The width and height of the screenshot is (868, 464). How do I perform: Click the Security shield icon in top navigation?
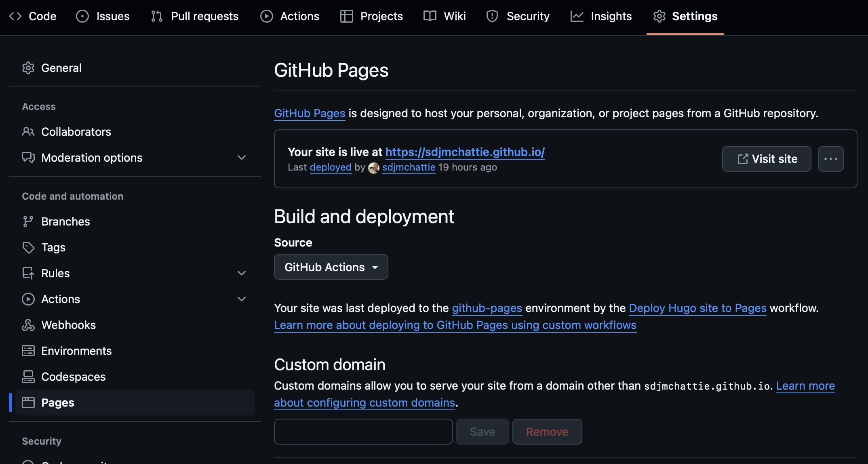pos(492,16)
